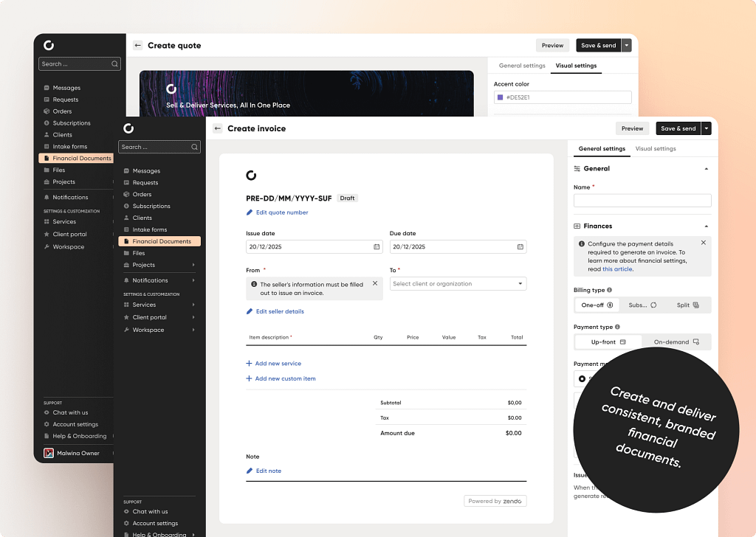Open the Select client or organization dropdown

[458, 284]
